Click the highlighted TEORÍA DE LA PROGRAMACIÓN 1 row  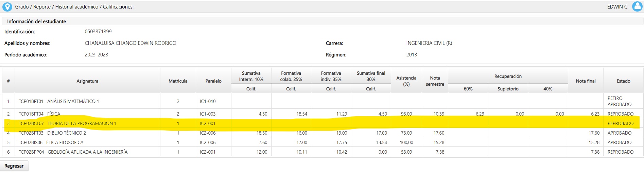pyautogui.click(x=323, y=123)
